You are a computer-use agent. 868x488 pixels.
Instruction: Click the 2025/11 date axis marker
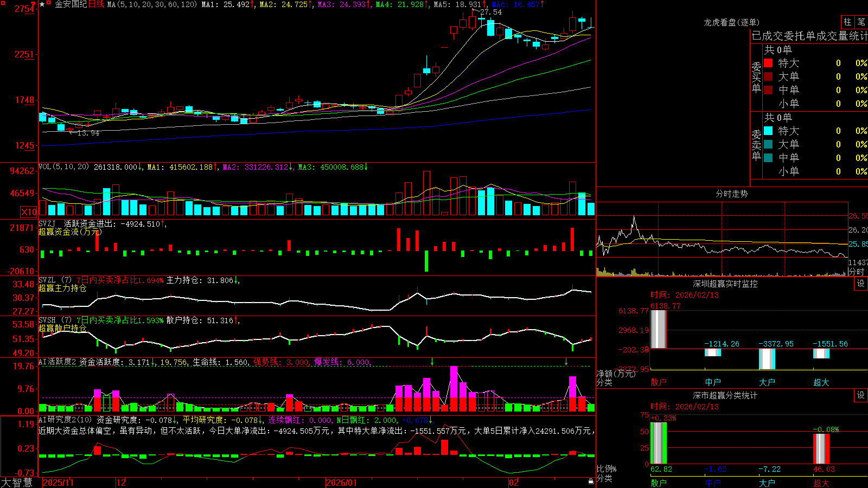point(58,483)
